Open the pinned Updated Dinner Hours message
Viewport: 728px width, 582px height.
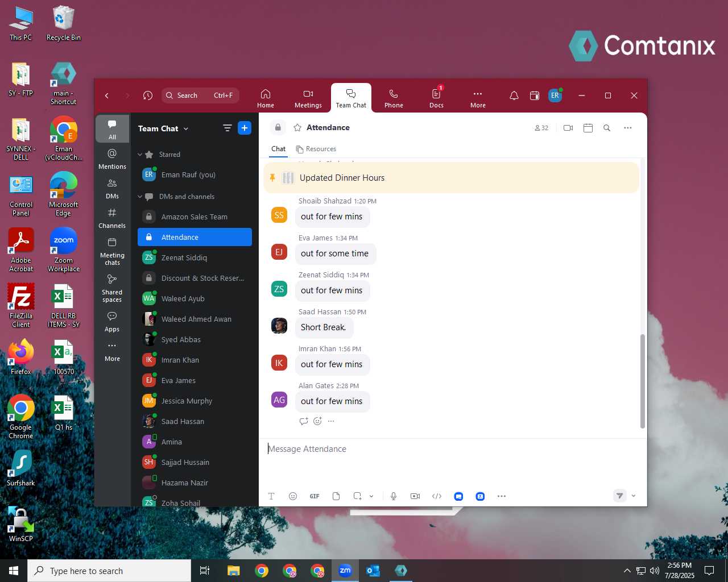coord(452,178)
